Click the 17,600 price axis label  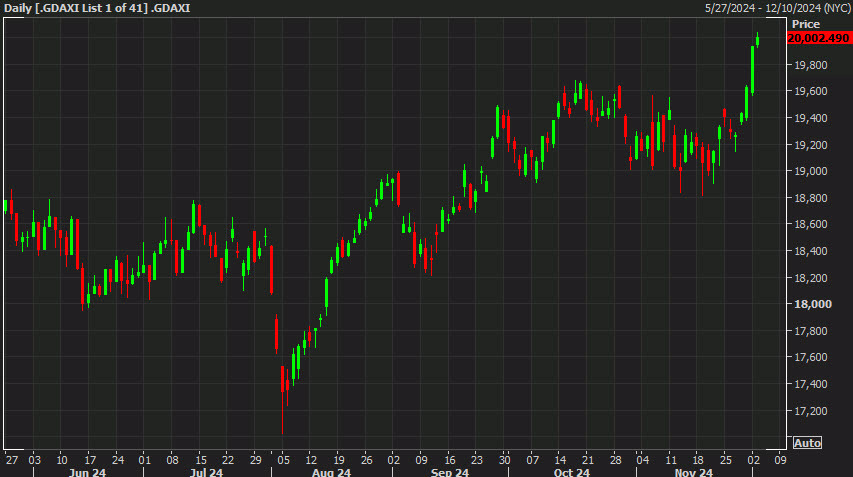[811, 357]
